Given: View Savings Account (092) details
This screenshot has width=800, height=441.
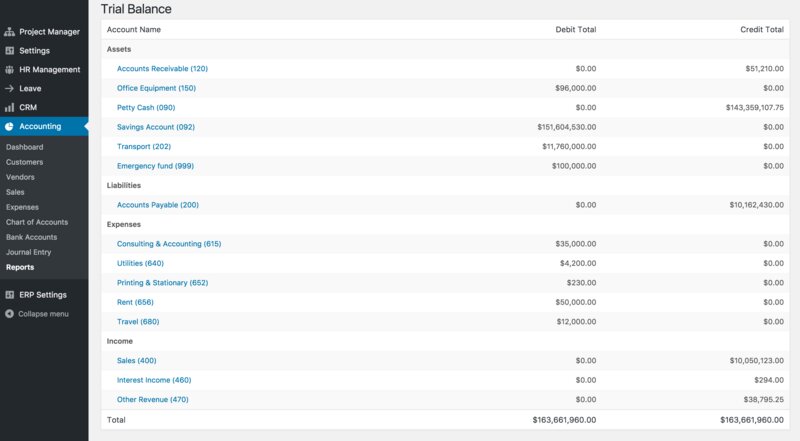Looking at the screenshot, I should tap(156, 127).
